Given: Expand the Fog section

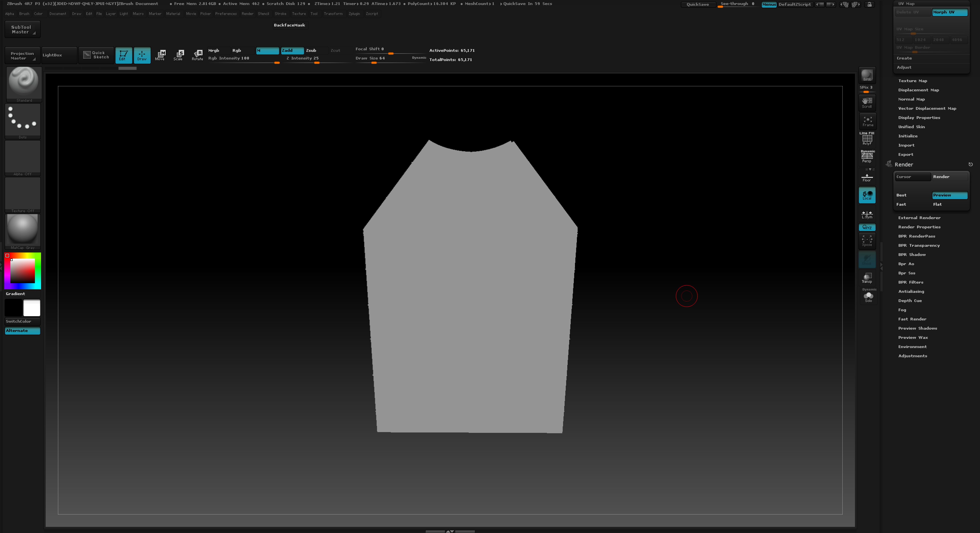Looking at the screenshot, I should [902, 310].
